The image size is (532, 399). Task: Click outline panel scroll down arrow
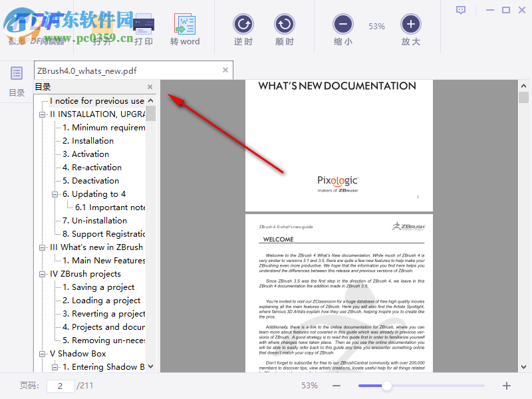(x=151, y=366)
